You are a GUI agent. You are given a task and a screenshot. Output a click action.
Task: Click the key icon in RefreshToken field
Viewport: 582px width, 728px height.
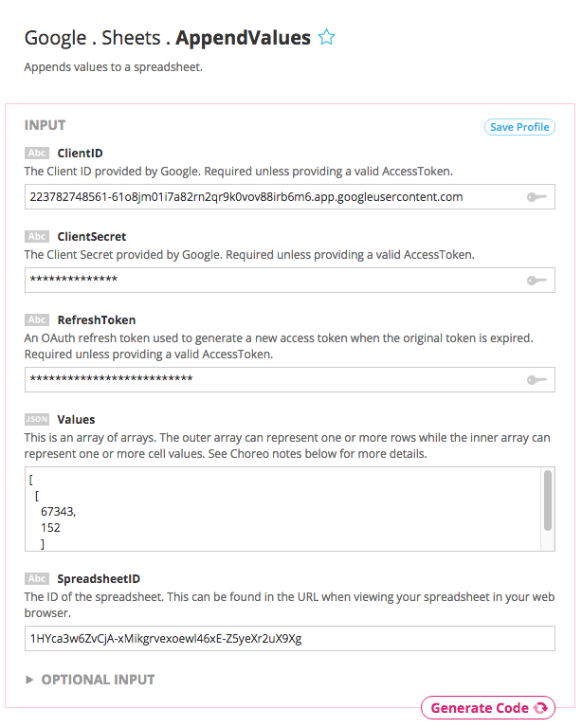(x=537, y=380)
